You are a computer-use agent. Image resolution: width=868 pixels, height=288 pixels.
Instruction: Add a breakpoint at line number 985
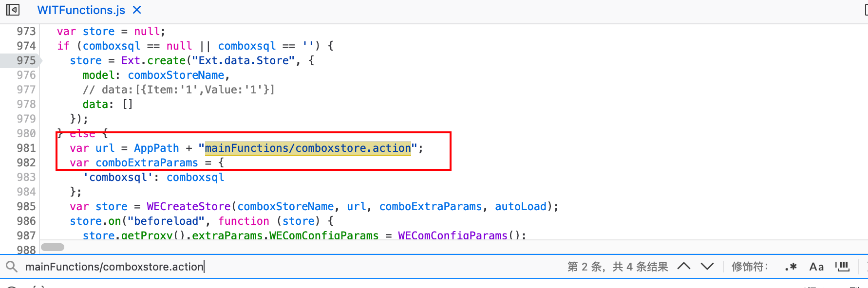click(26, 206)
